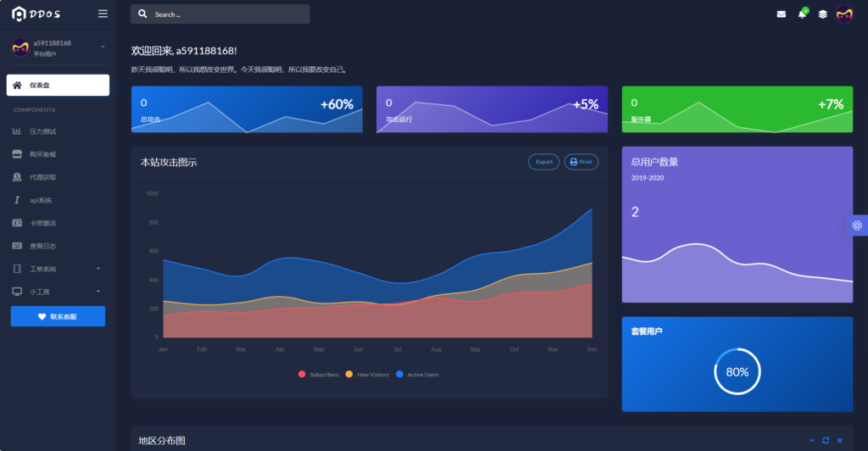This screenshot has height=451, width=868.
Task: Click the Export button
Action: tap(543, 162)
